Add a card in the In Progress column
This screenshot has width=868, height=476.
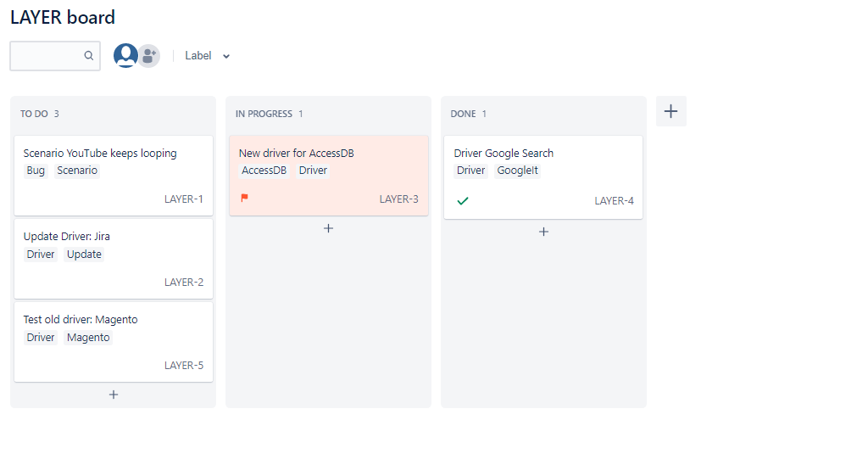tap(329, 228)
